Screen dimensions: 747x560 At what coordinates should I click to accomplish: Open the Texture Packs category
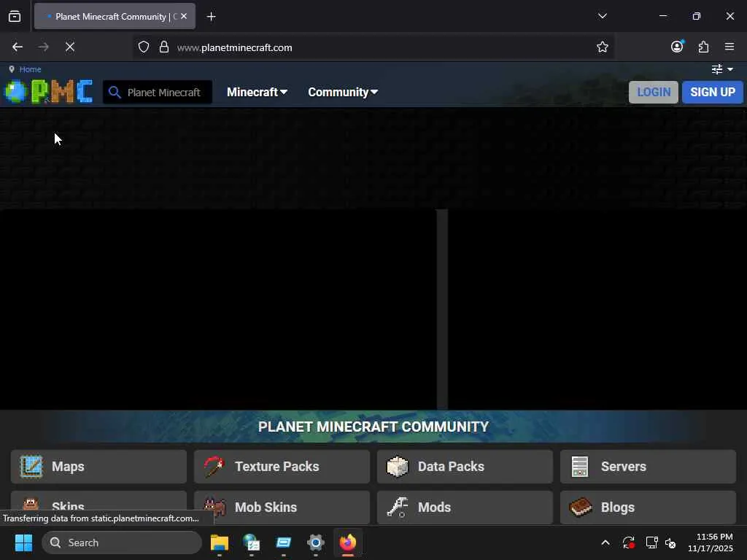click(282, 466)
